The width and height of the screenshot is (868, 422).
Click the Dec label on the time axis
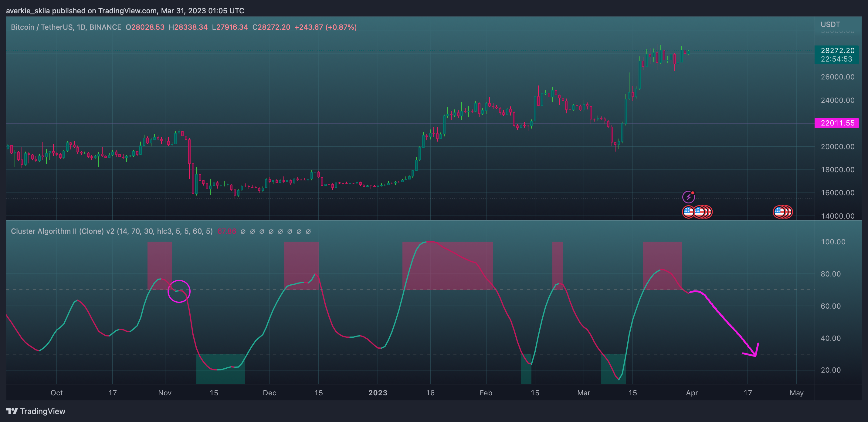pos(270,393)
